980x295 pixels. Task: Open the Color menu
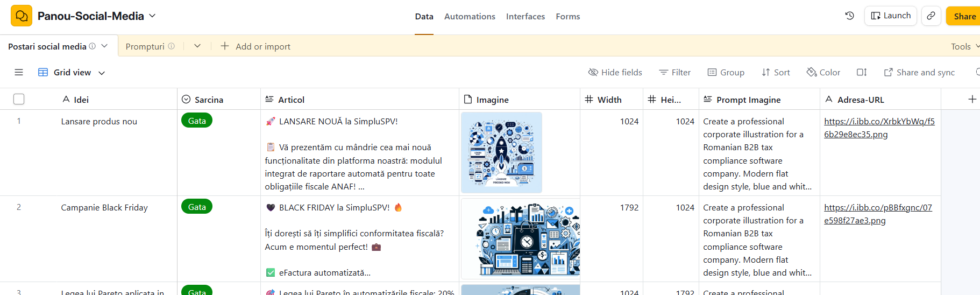pyautogui.click(x=823, y=72)
